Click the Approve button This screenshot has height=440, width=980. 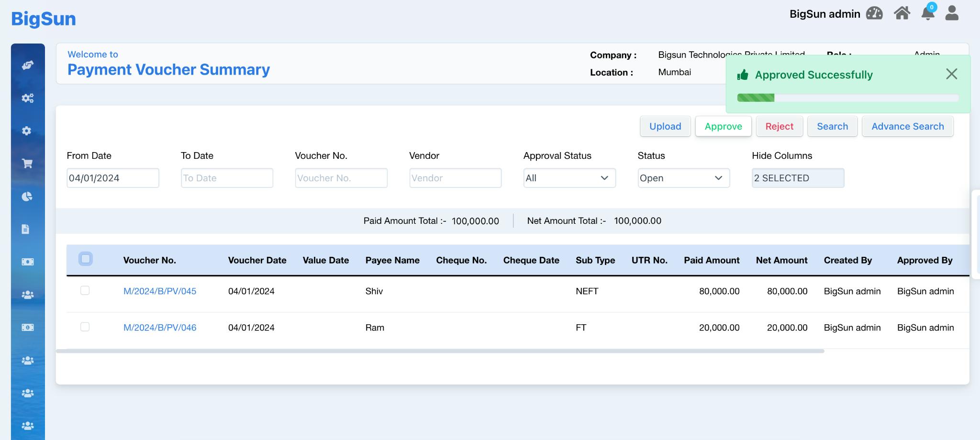click(723, 126)
